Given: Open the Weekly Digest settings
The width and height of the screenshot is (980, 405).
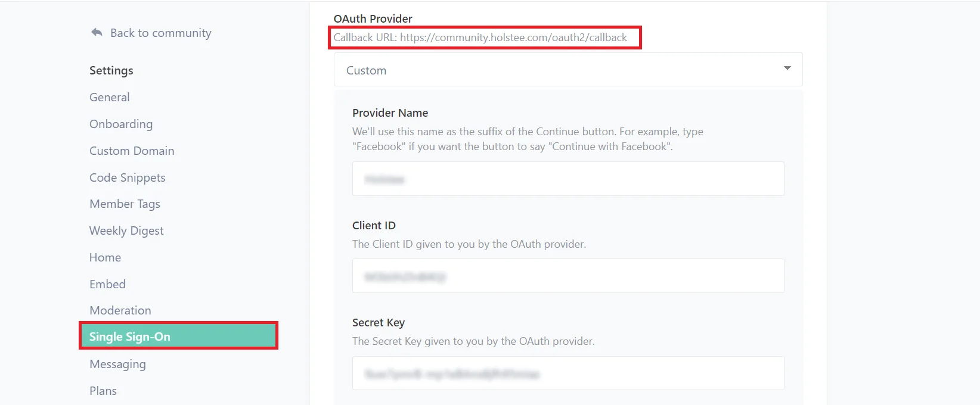Looking at the screenshot, I should 126,230.
